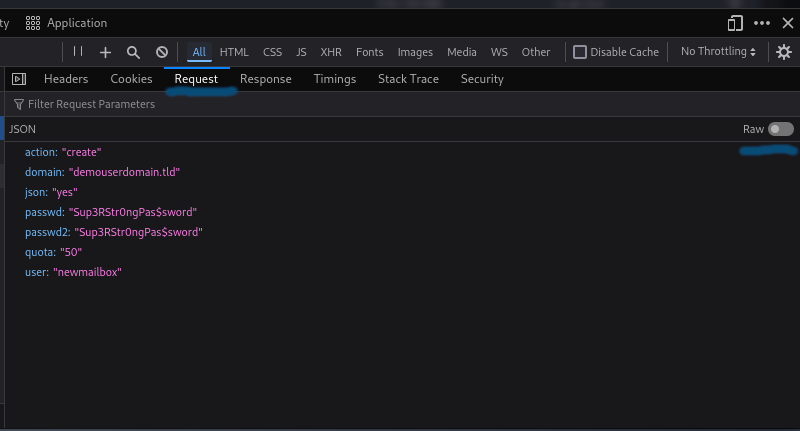Select the action "create" row
800x431 pixels.
click(402, 152)
